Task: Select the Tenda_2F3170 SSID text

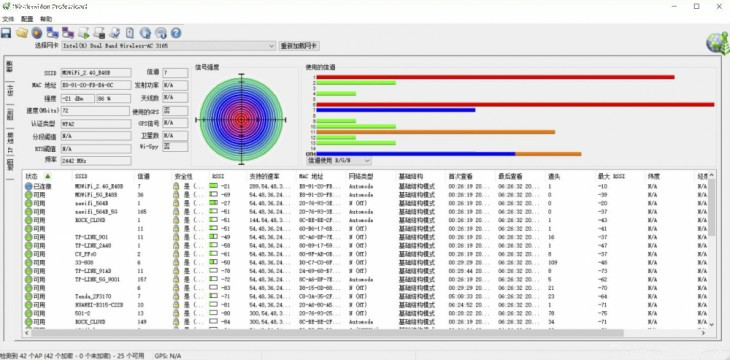Action: pyautogui.click(x=93, y=296)
